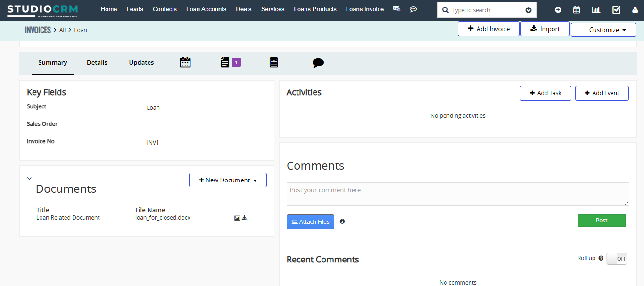Click the green Post button
This screenshot has width=644, height=286.
click(601, 221)
